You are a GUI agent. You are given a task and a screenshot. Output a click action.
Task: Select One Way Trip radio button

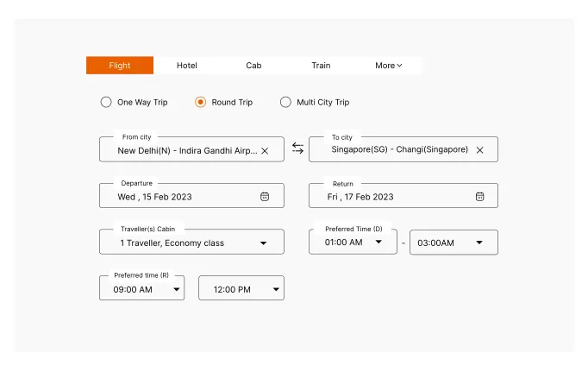(x=106, y=102)
